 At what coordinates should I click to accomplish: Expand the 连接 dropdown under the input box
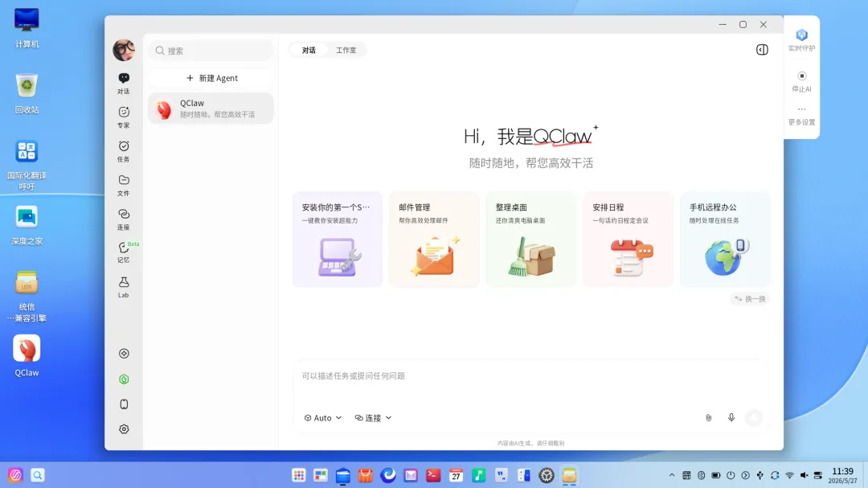373,417
